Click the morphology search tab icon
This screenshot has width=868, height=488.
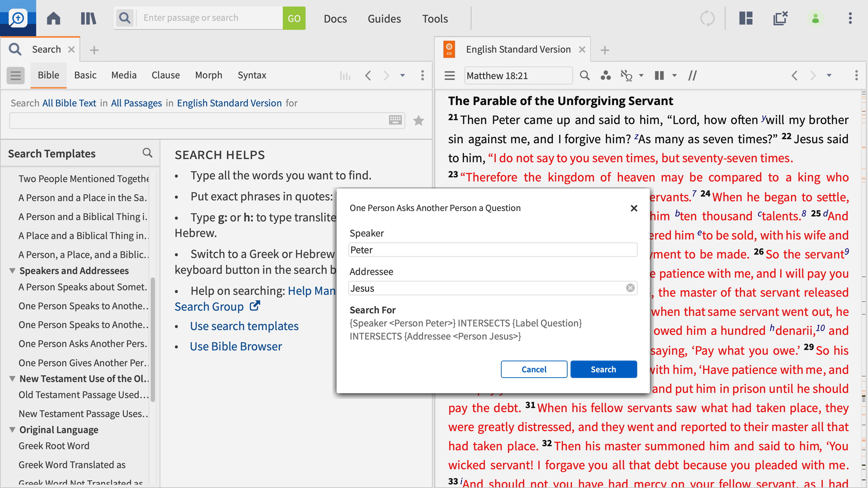[x=208, y=75]
